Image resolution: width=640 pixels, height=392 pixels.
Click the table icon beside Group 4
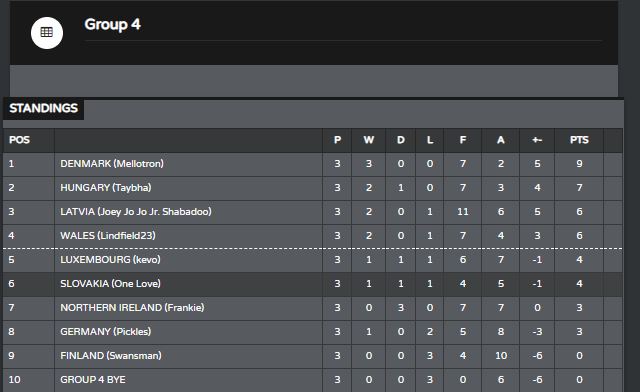47,33
